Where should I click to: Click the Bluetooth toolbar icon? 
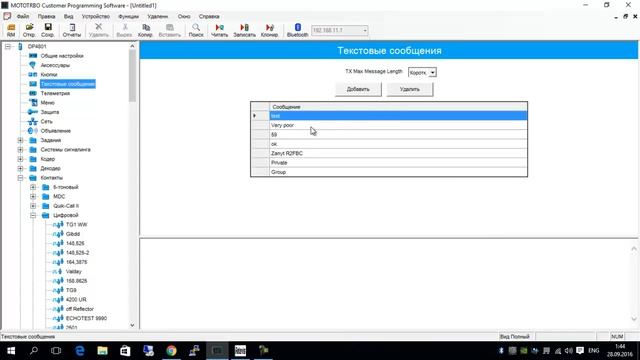(298, 30)
